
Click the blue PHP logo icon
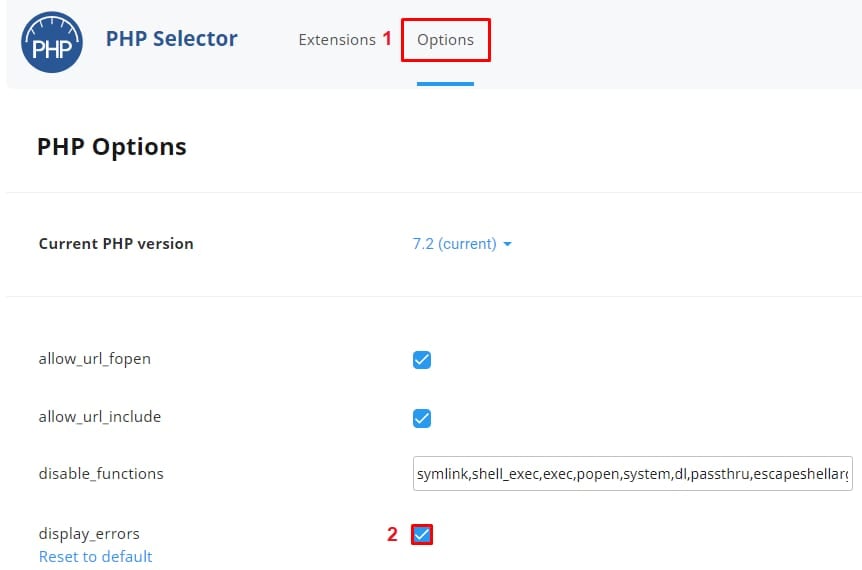52,42
